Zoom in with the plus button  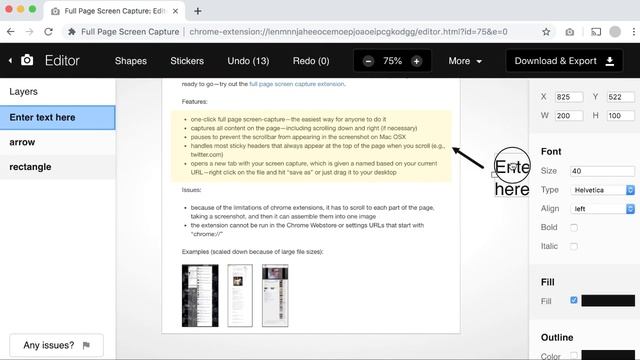pyautogui.click(x=416, y=61)
